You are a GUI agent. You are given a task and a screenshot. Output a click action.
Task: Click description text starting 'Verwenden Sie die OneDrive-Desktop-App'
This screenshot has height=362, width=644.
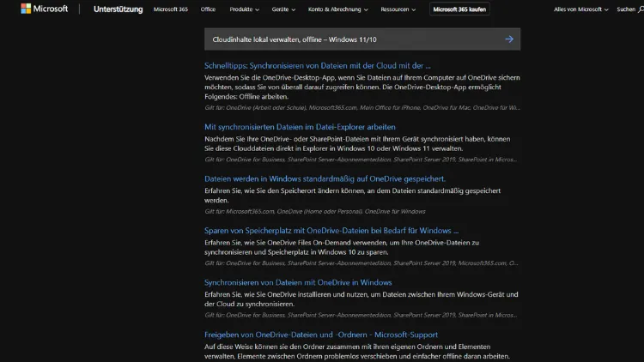click(x=362, y=87)
